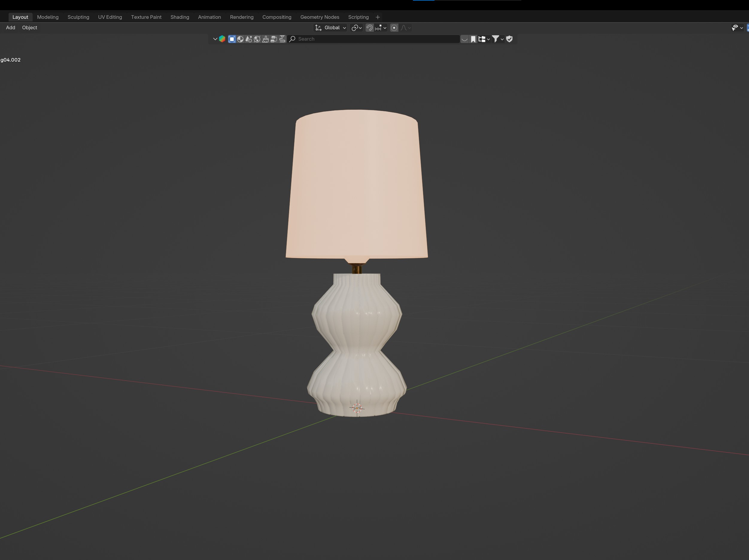
Task: Open the Animation workspace tab
Action: pos(209,17)
